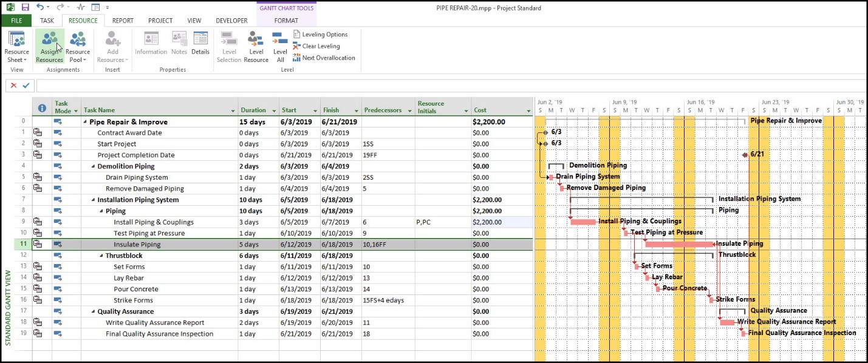The width and height of the screenshot is (868, 363).
Task: Collapse the Demolition Piping summary task
Action: [x=93, y=166]
